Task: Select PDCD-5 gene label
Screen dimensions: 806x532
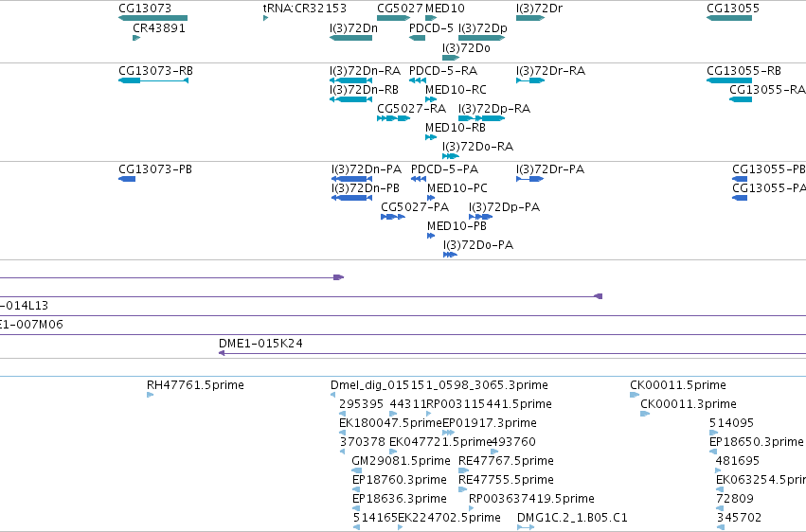Action: [431, 28]
